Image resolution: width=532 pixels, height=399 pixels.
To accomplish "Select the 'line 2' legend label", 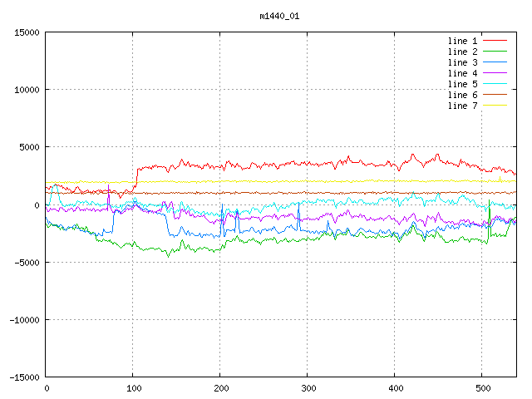I will (x=462, y=52).
